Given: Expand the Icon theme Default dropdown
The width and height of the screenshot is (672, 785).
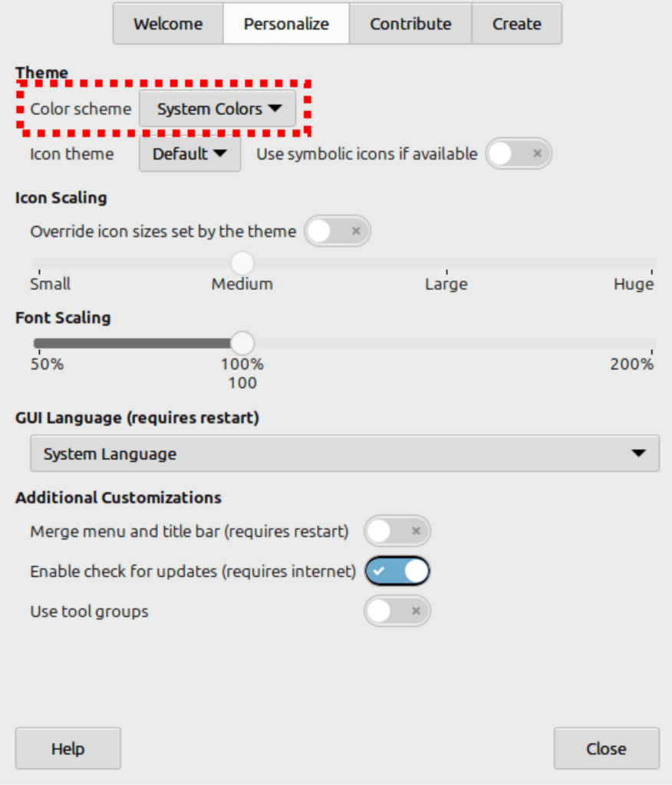Looking at the screenshot, I should pyautogui.click(x=189, y=154).
